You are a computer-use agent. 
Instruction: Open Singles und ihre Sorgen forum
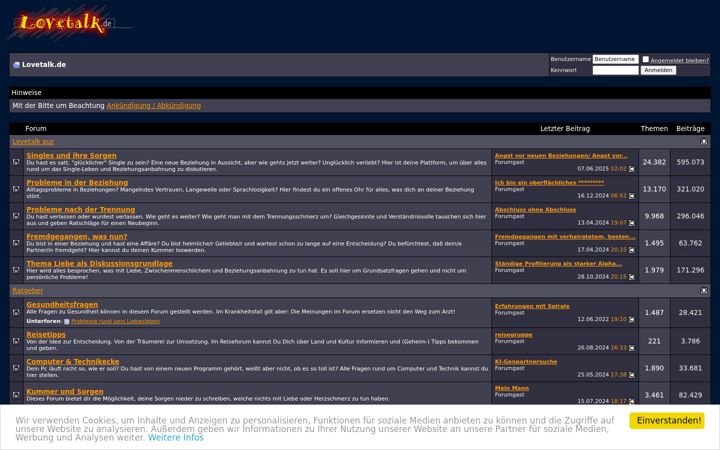click(71, 156)
